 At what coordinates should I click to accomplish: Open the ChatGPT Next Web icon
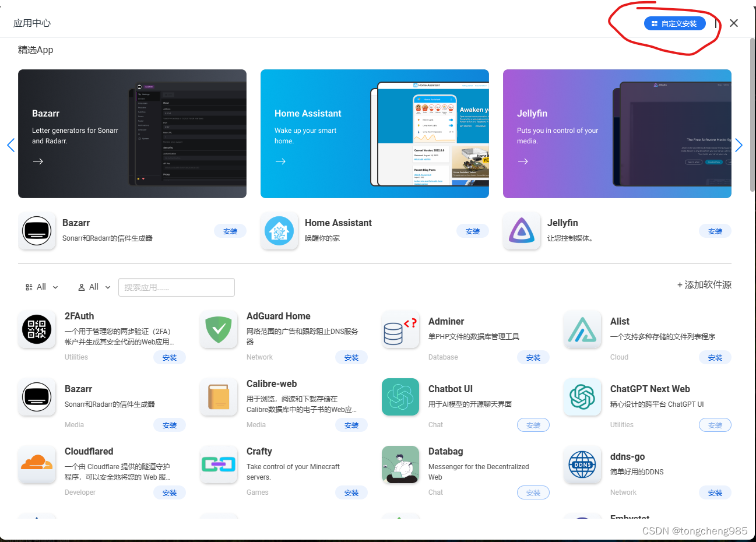(x=582, y=397)
